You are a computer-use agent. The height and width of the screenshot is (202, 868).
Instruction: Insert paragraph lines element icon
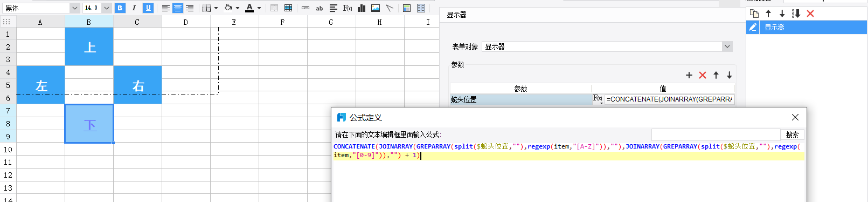[x=334, y=8]
